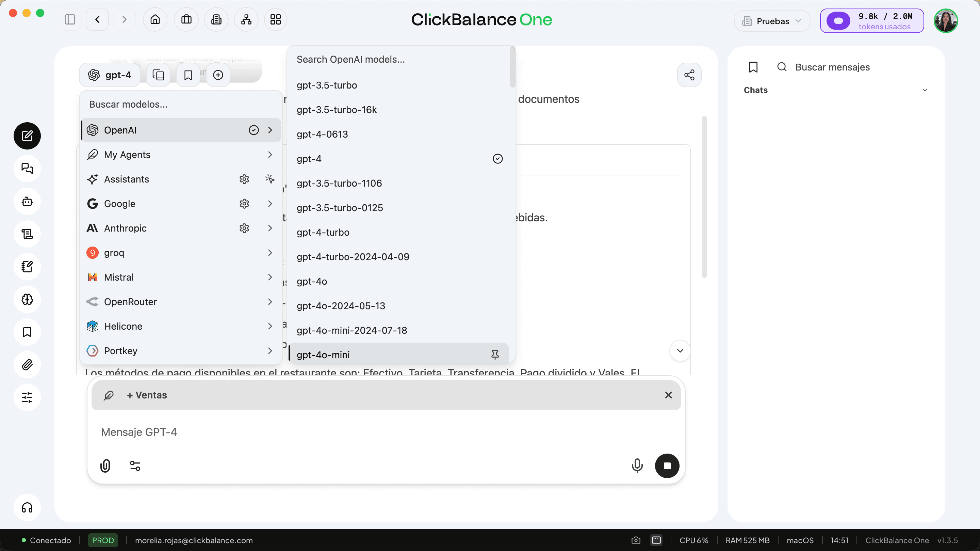The image size is (980, 551).
Task: Open the briefcase icon in the top bar
Action: pyautogui.click(x=186, y=19)
